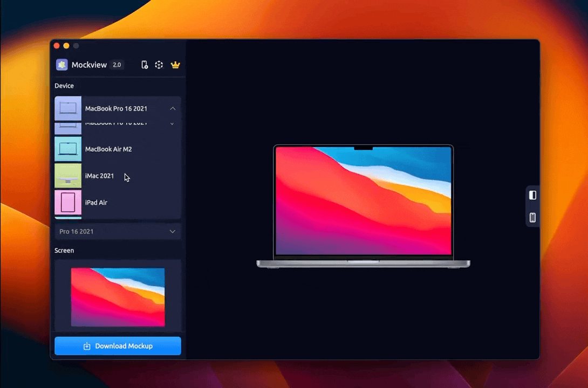Toggle the side panel layout icon

(x=532, y=195)
